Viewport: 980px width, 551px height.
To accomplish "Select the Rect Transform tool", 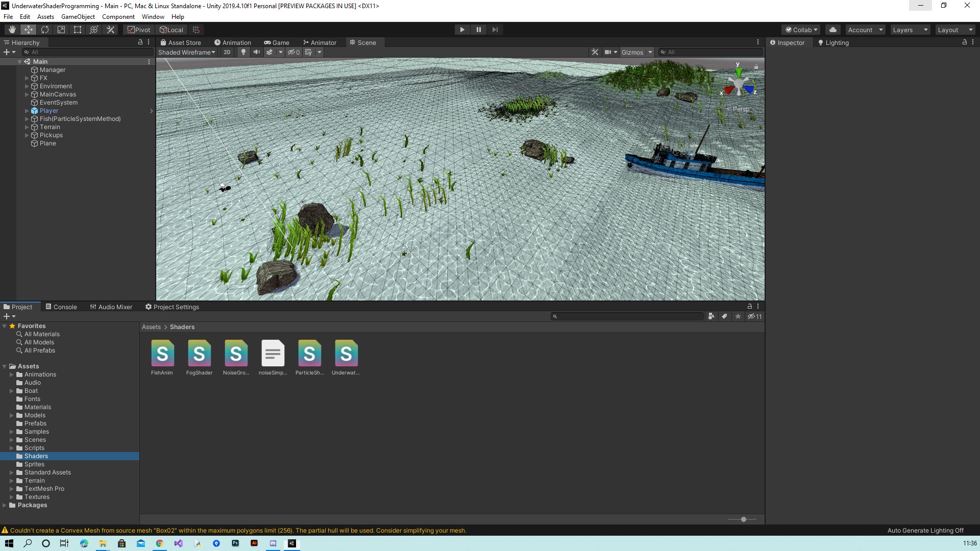I will (x=78, y=30).
